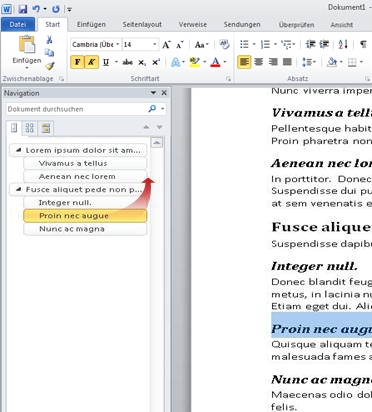Click the numbered list icon
Image resolution: width=372 pixels, height=412 pixels.
[x=265, y=44]
